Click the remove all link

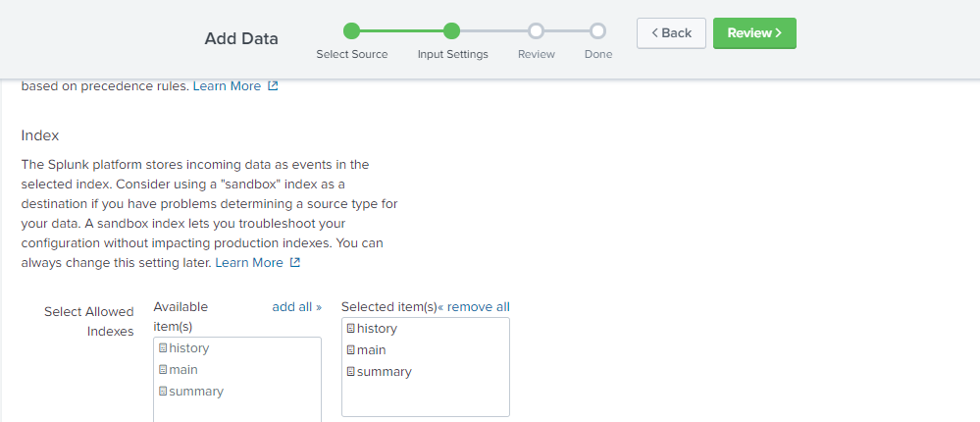[x=474, y=307]
